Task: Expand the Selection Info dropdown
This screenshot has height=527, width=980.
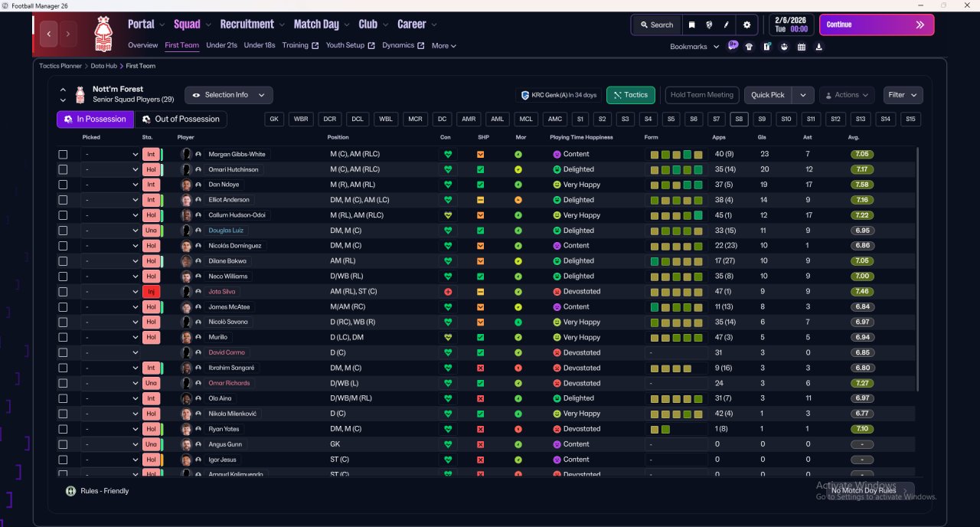Action: tap(228, 95)
